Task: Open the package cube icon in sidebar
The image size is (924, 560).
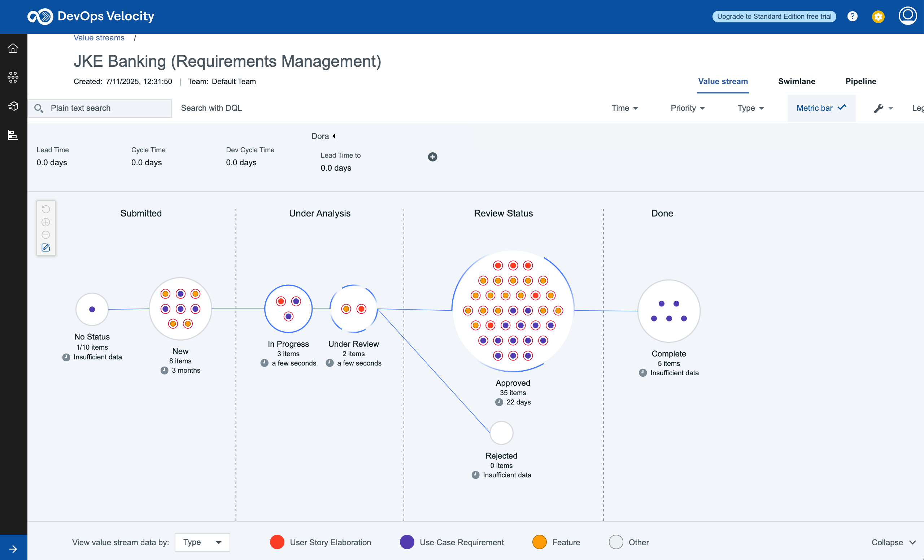Action: [x=13, y=106]
